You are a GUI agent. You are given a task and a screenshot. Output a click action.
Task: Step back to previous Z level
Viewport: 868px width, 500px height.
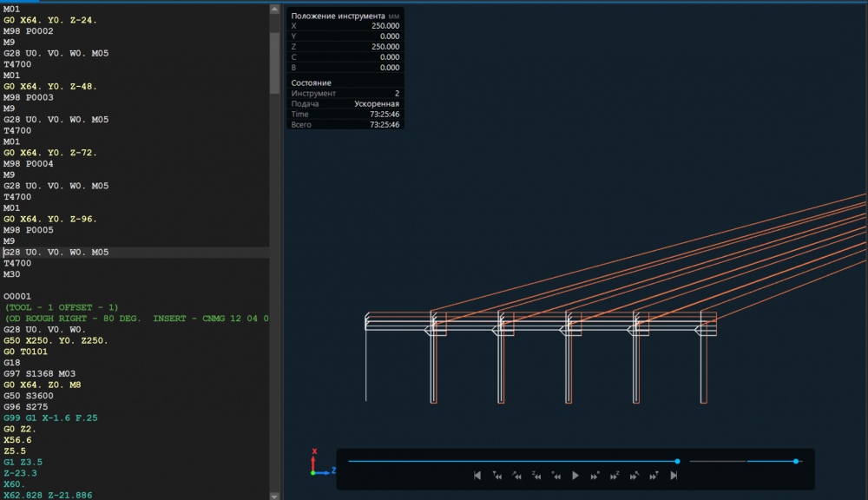pyautogui.click(x=536, y=476)
